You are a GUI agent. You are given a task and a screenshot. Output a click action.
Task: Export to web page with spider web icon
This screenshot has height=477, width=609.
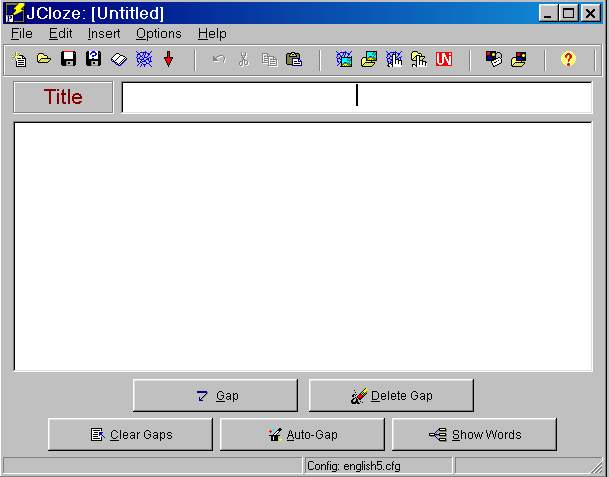coord(144,59)
